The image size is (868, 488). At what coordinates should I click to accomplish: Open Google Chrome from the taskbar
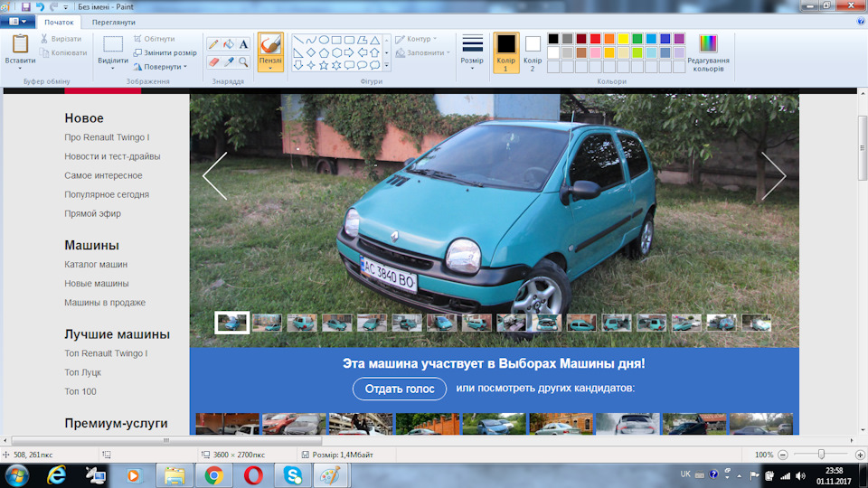coord(213,475)
